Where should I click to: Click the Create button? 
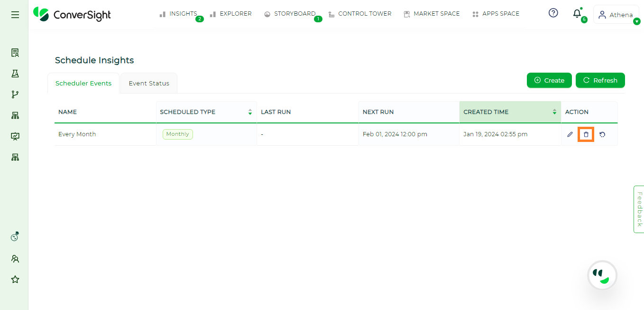coord(550,80)
